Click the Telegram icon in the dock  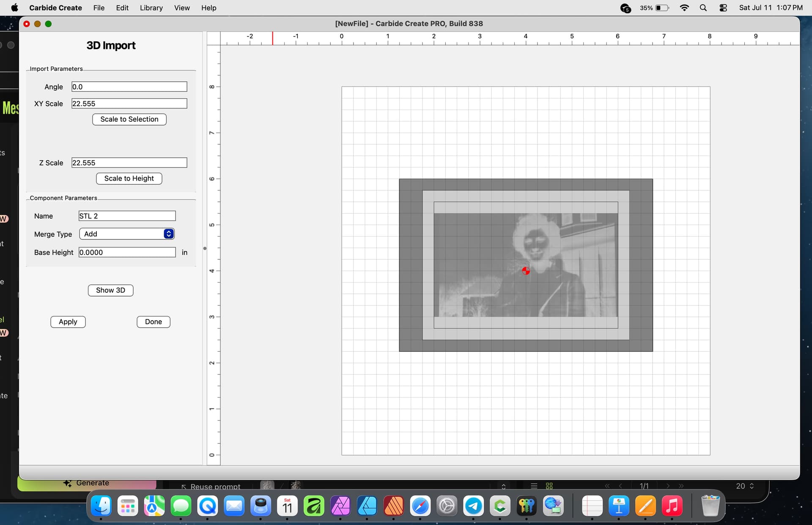(473, 506)
